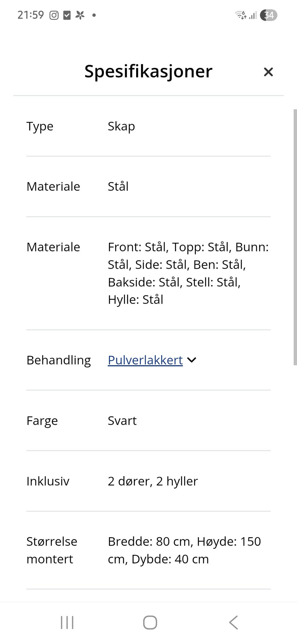Screen dimensions: 297x644
Task: Expand the Behandling chevron arrow
Action: click(192, 360)
